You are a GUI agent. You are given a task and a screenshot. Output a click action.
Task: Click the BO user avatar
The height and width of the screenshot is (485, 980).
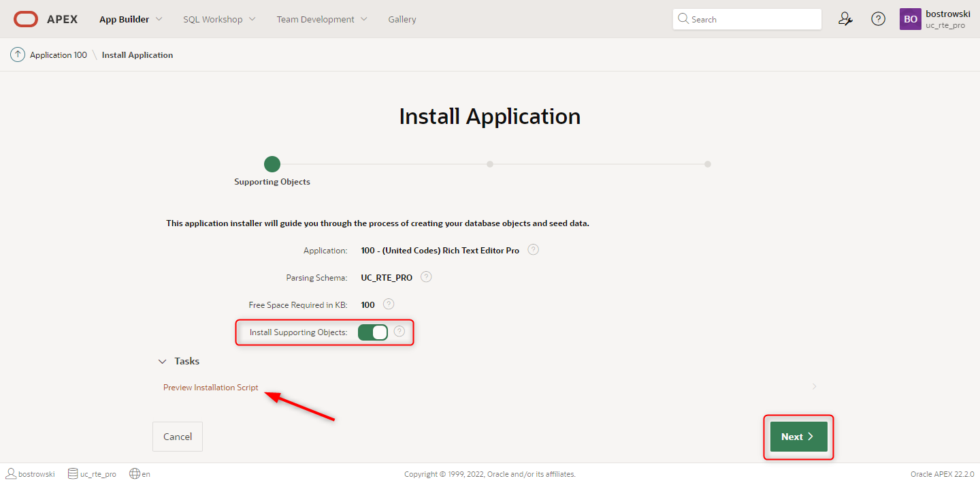coord(911,19)
